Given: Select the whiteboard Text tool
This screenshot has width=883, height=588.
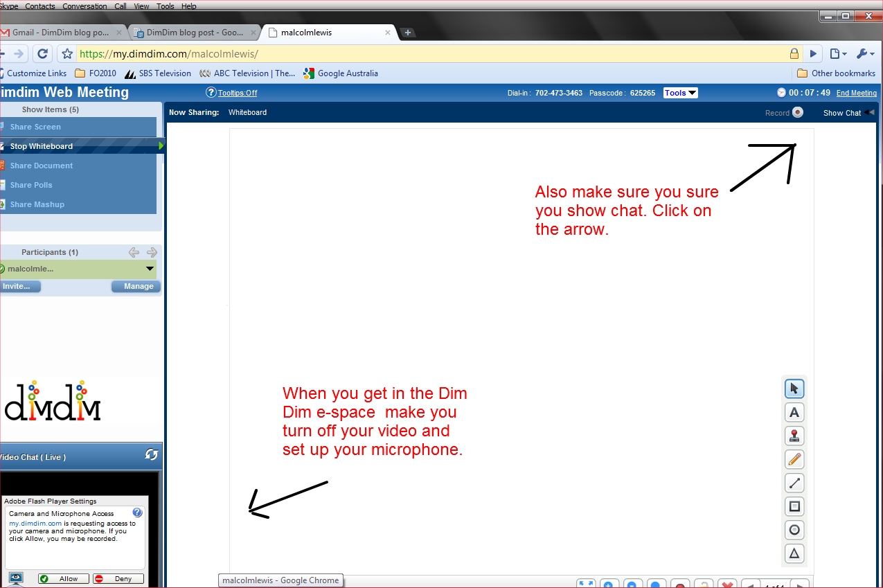Looking at the screenshot, I should coord(794,412).
